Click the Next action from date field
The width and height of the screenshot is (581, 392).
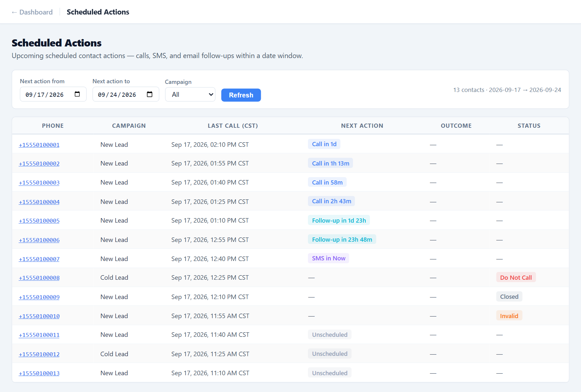click(53, 94)
